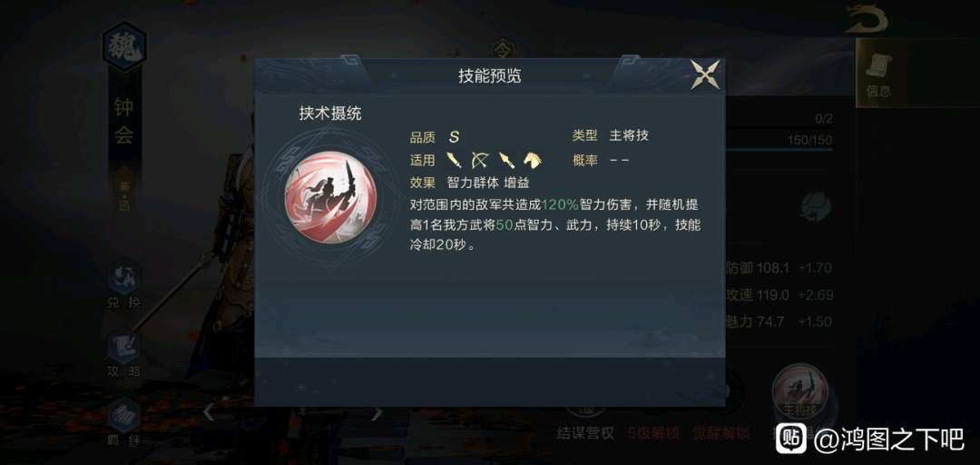Tap the 挟术摄统 skill icon
Image resolution: width=980 pixels, height=465 pixels.
pyautogui.click(x=330, y=201)
